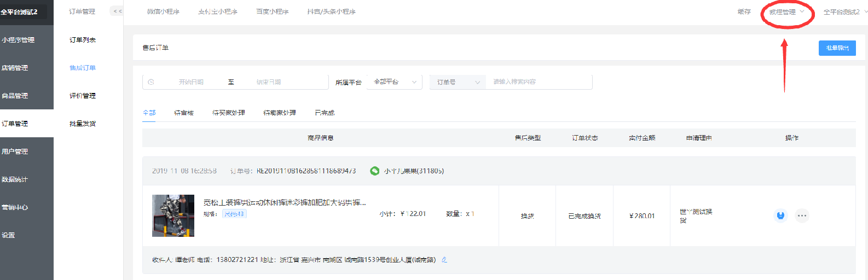The image size is (868, 280).
Task: Click the order timestamp 2019-11-08 16:28:58
Action: point(184,171)
